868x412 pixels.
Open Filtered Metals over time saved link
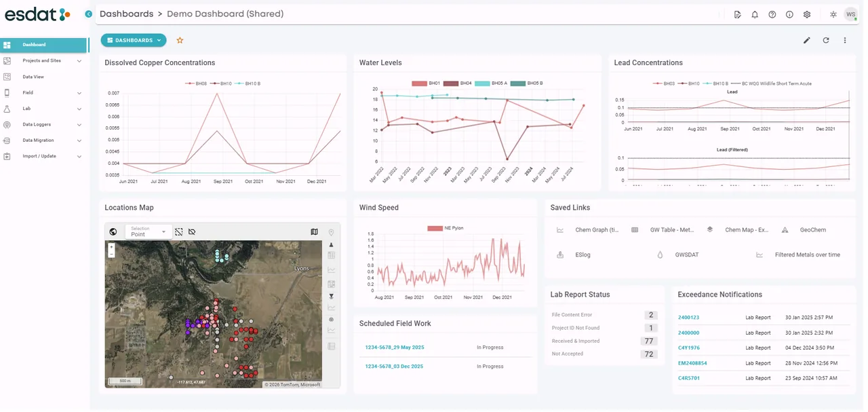pyautogui.click(x=808, y=255)
